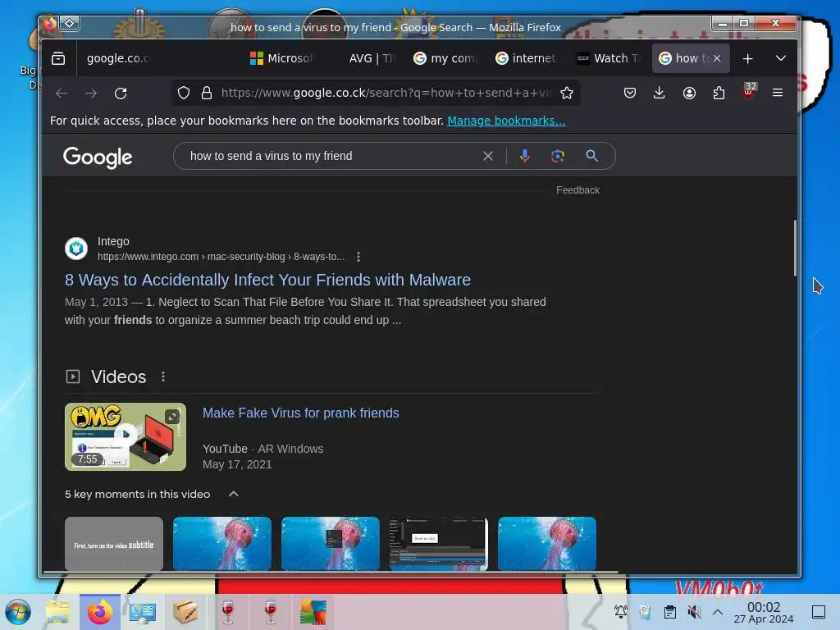840x630 pixels.
Task: Close the active 'how to' tab
Action: tap(717, 58)
